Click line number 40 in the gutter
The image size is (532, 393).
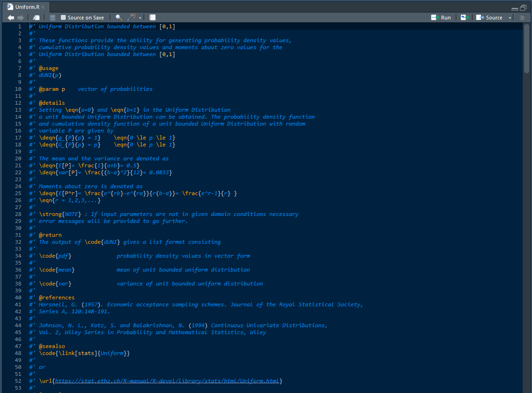(x=18, y=298)
